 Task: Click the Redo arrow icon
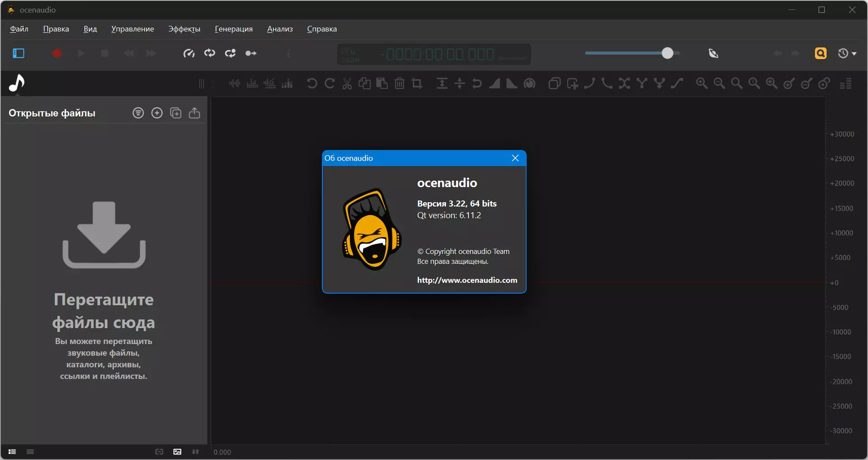(x=330, y=83)
